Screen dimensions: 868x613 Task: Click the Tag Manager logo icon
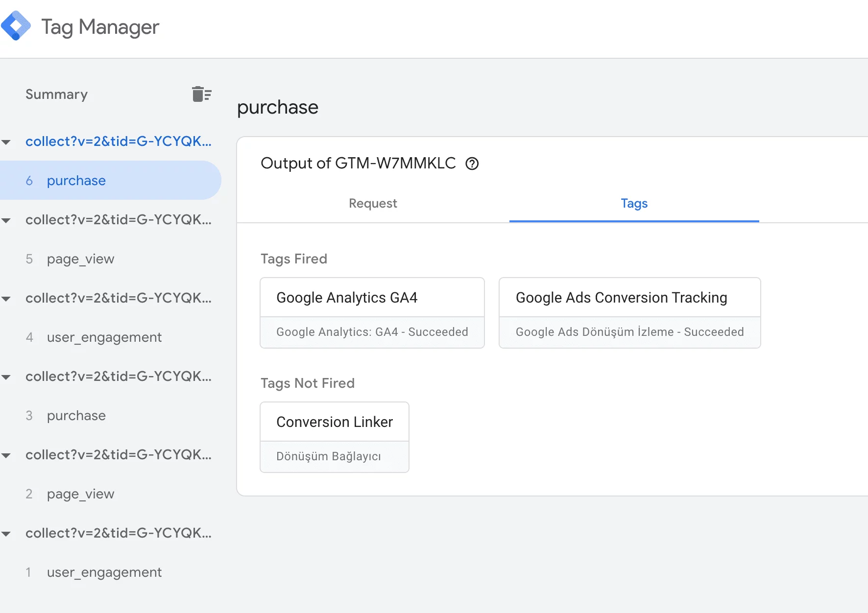16,26
